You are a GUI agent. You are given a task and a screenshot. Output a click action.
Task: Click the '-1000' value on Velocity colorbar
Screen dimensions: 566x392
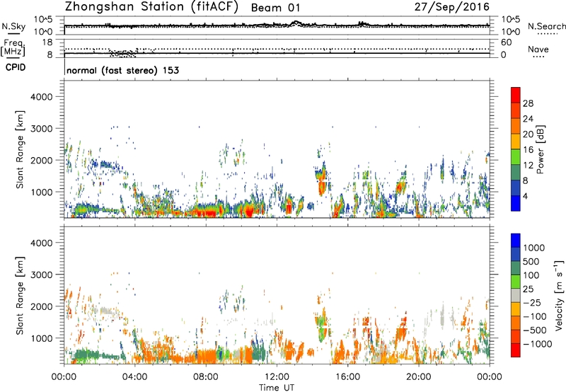[x=536, y=344]
